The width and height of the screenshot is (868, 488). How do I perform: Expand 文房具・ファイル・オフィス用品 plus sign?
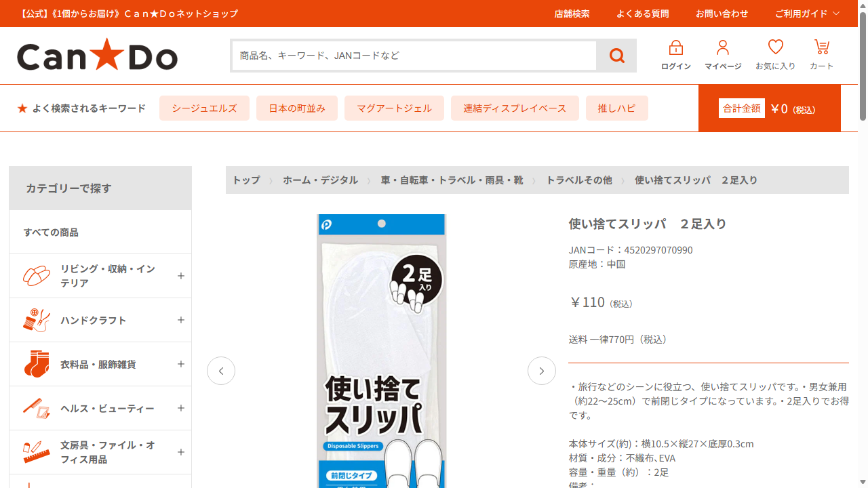(x=181, y=452)
